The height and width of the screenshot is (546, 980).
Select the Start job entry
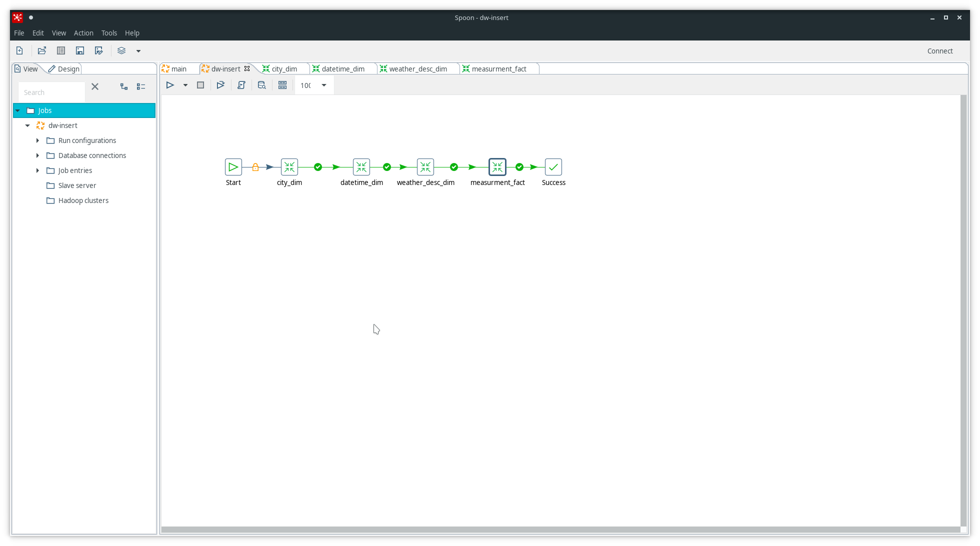click(233, 167)
